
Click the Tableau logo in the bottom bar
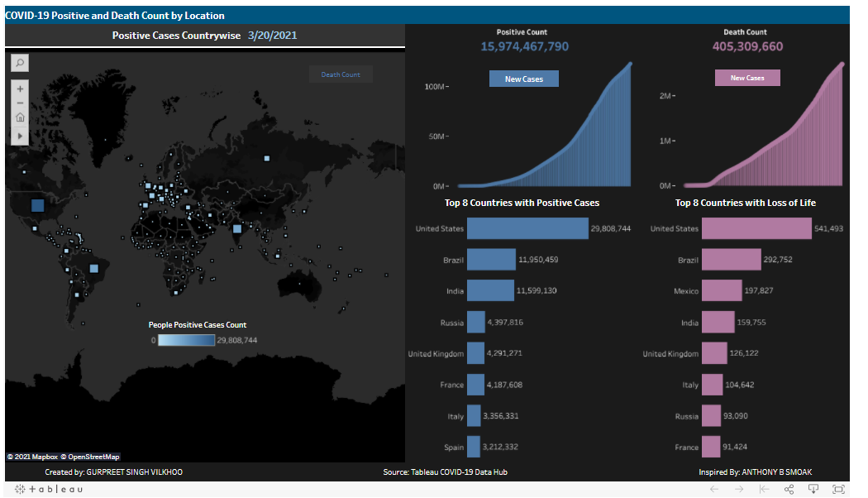point(47,489)
